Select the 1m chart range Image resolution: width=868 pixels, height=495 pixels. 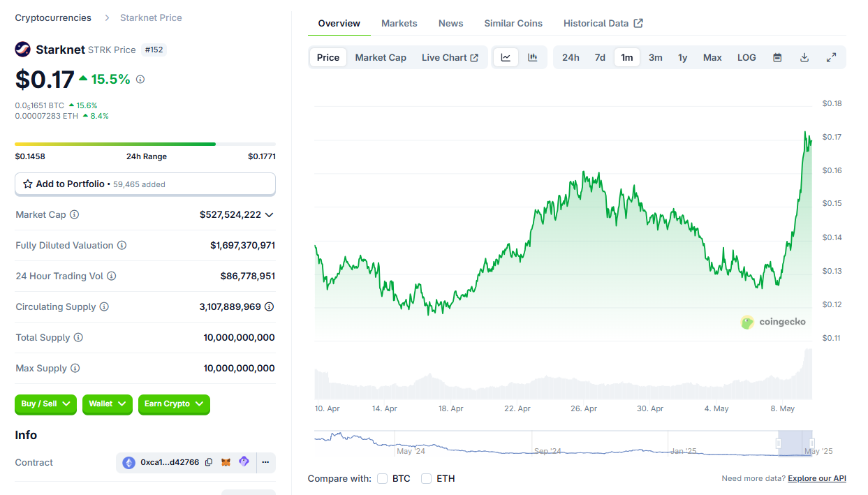point(627,57)
